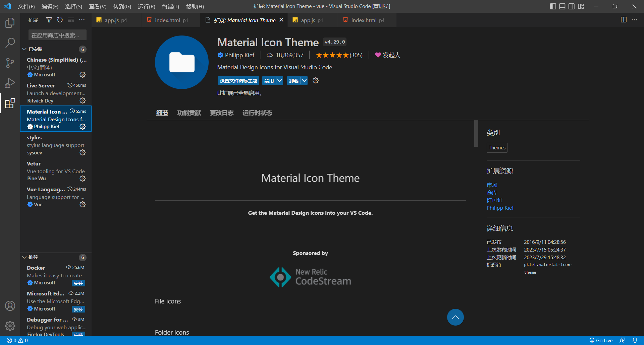644x345 pixels.
Task: Open the License resource link
Action: point(495,200)
